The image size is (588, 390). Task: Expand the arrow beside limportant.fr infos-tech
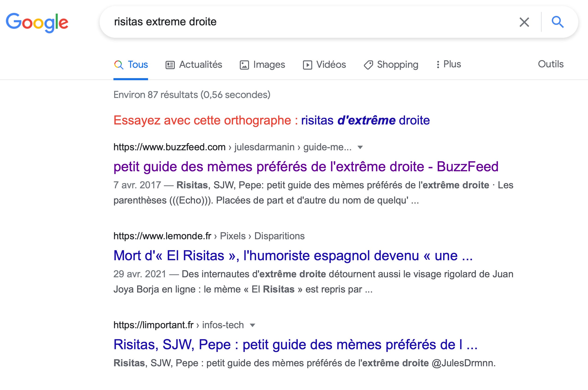[252, 325]
